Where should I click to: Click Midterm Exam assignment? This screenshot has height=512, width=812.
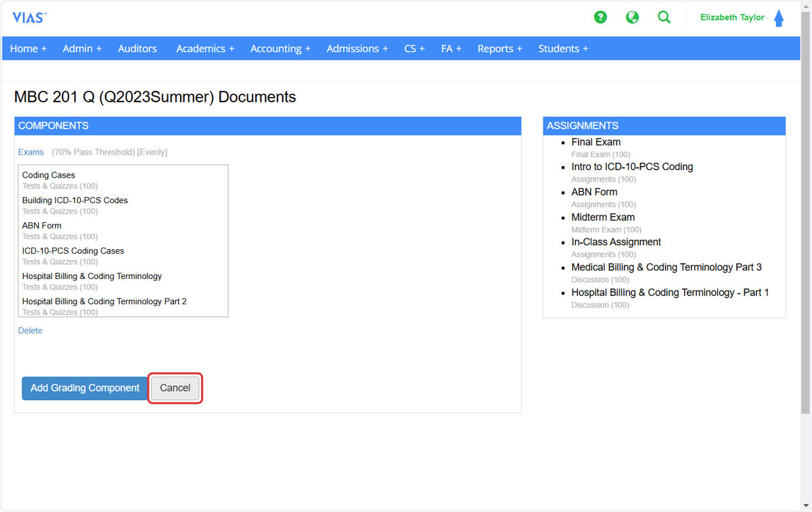click(x=603, y=217)
